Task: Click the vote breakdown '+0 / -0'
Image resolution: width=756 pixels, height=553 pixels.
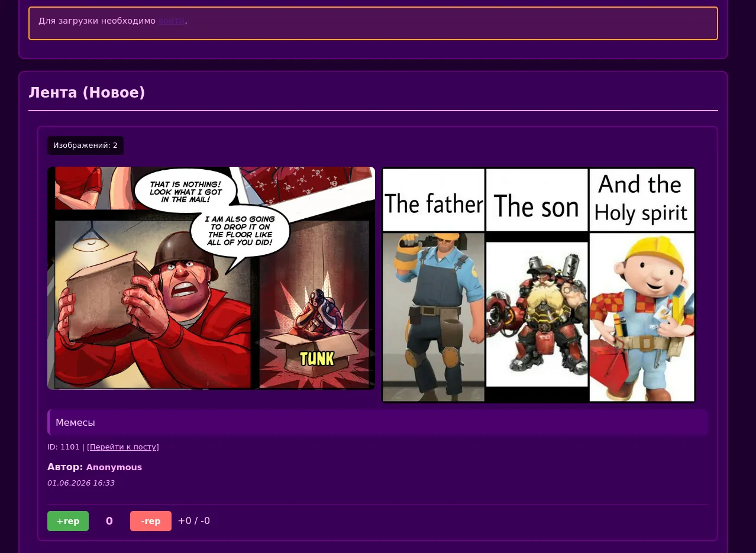Action: coord(194,521)
